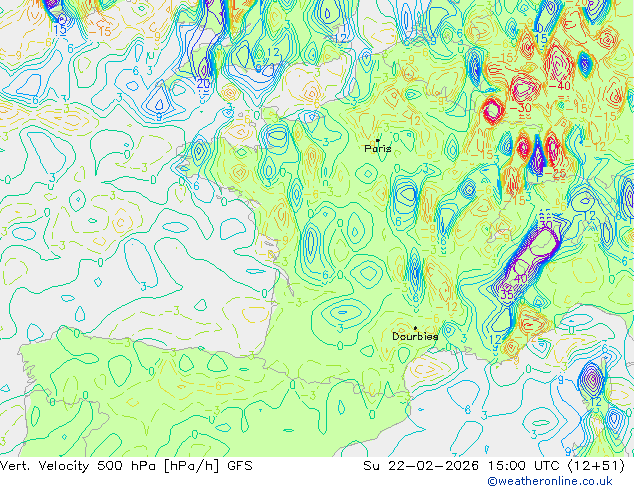The image size is (634, 490).
Task: Click the -25 contour label
Action: (x=555, y=174)
